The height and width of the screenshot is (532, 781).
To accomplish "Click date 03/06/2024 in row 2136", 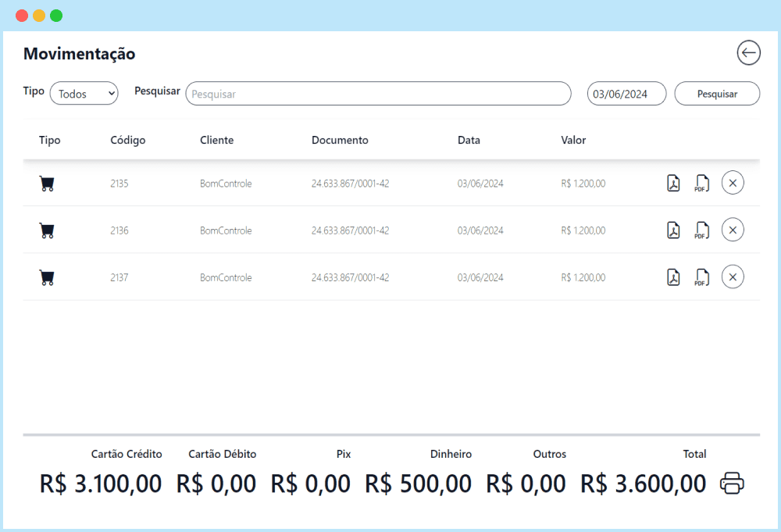I will (480, 230).
